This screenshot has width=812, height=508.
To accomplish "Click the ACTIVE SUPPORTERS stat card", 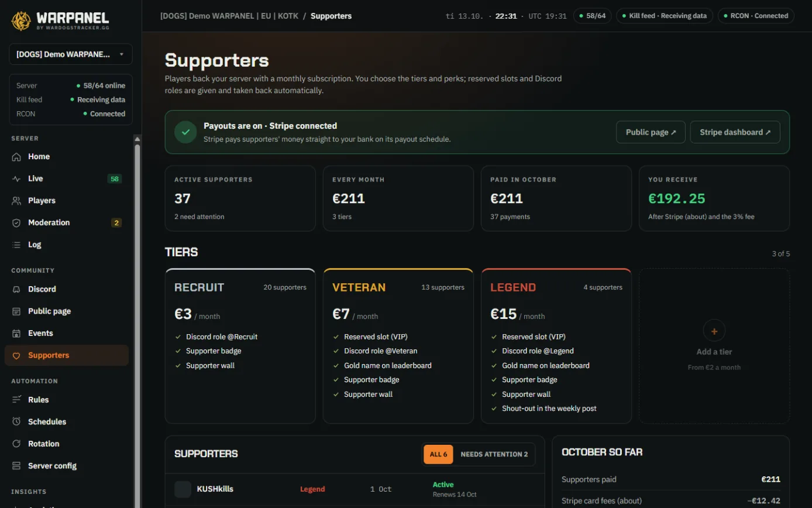I will point(240,198).
